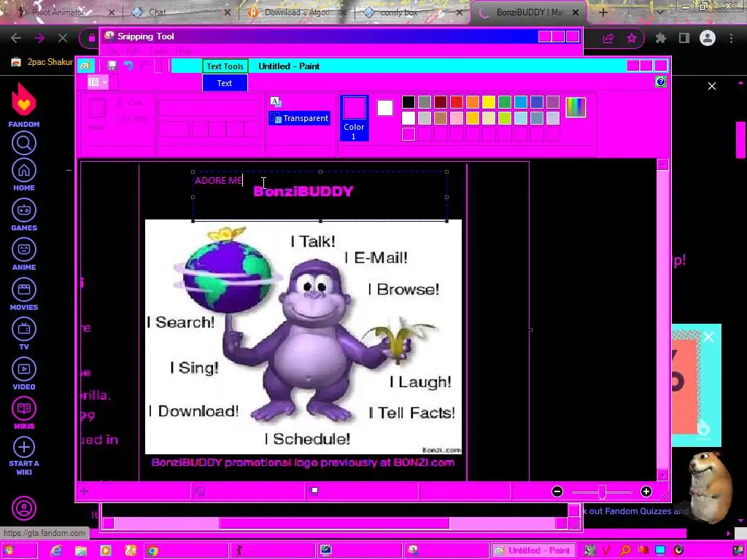Open MOVIES in the Fandom sidebar
Viewport: 747px width, 560px height.
[x=24, y=295]
